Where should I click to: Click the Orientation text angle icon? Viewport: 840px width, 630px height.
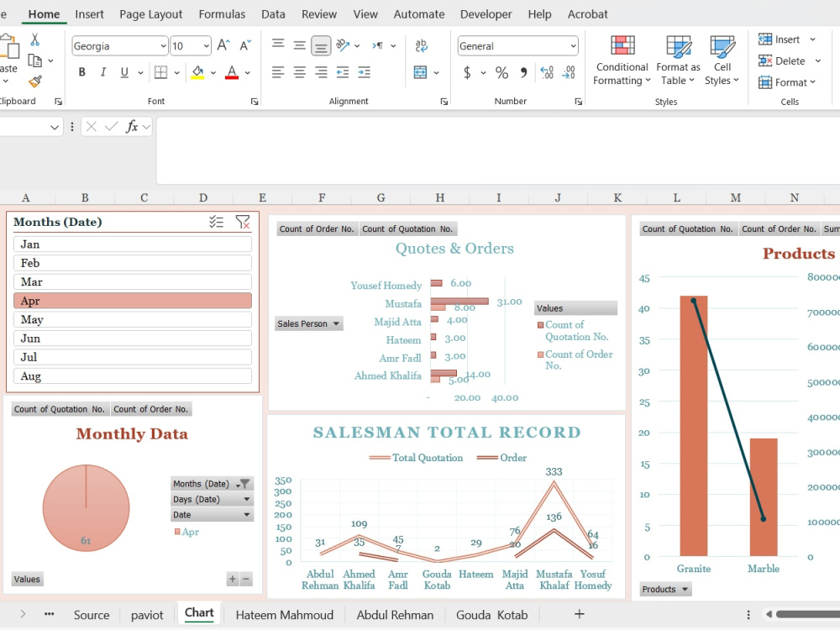click(x=343, y=45)
